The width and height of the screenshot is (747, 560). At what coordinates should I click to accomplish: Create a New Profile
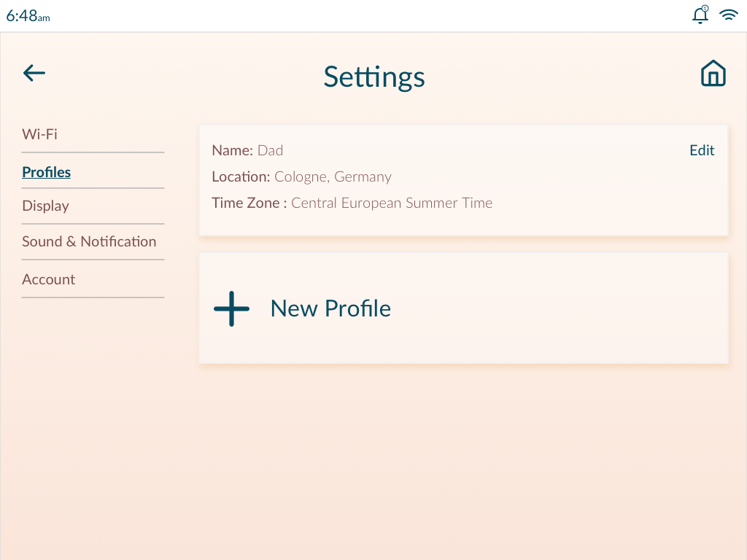click(463, 308)
